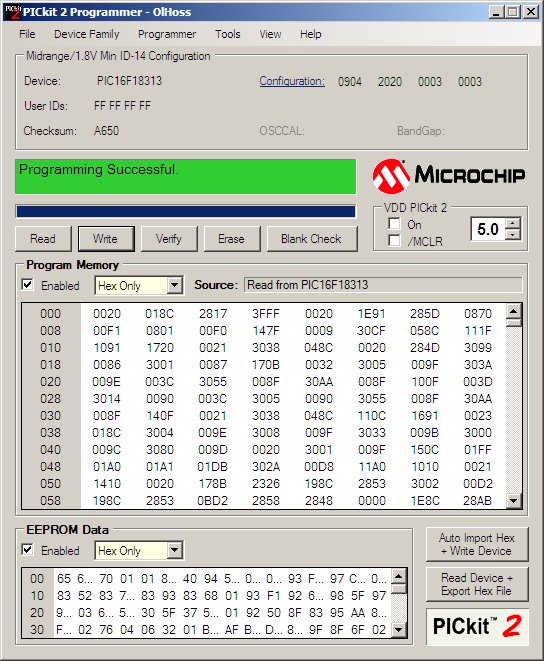
Task: Open the Programmer menu
Action: [x=167, y=34]
